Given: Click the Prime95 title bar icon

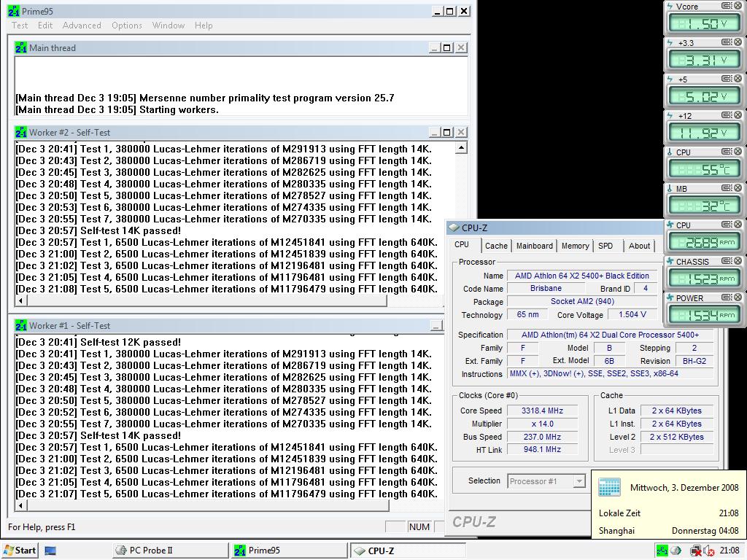Looking at the screenshot, I should [13, 12].
